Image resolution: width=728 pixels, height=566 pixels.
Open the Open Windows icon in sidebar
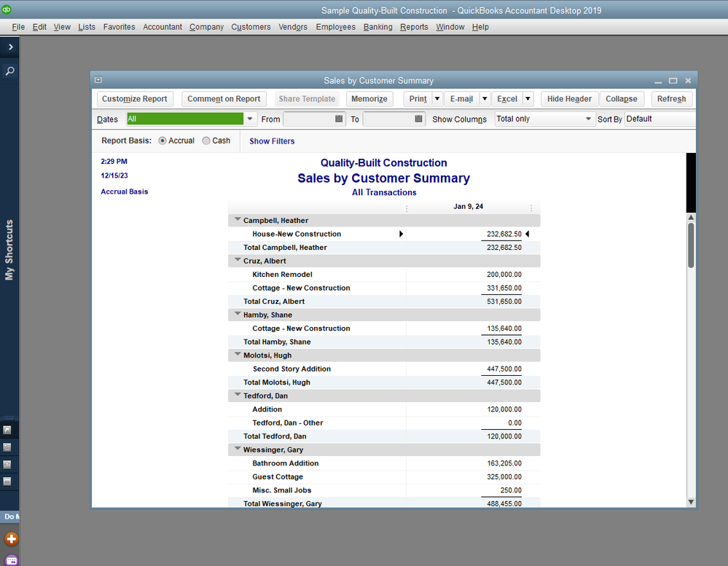click(7, 482)
